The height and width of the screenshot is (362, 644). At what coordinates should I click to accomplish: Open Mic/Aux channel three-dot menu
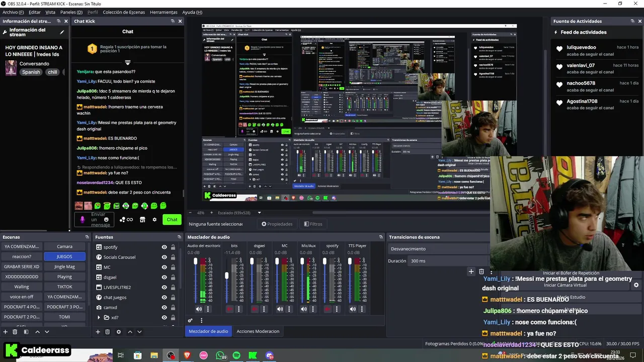point(313,309)
